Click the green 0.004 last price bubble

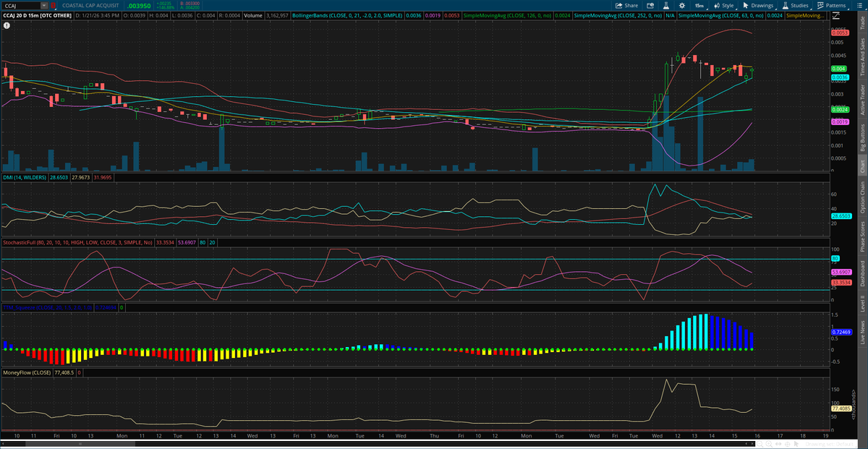click(838, 69)
